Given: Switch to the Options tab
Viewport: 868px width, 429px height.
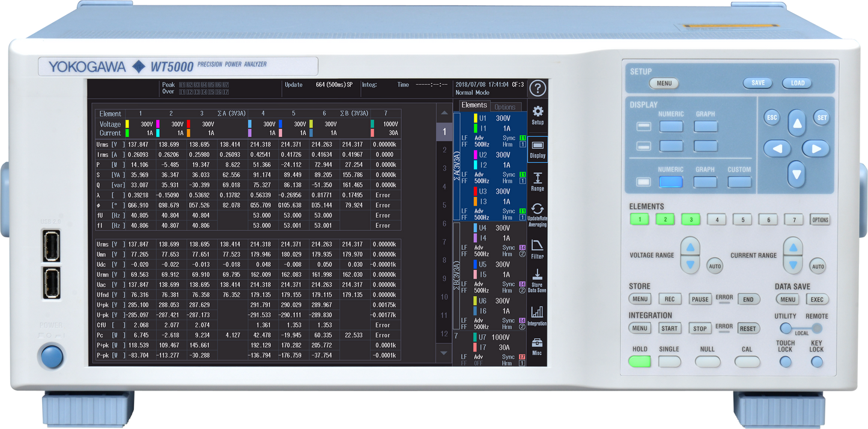Looking at the screenshot, I should [x=505, y=107].
